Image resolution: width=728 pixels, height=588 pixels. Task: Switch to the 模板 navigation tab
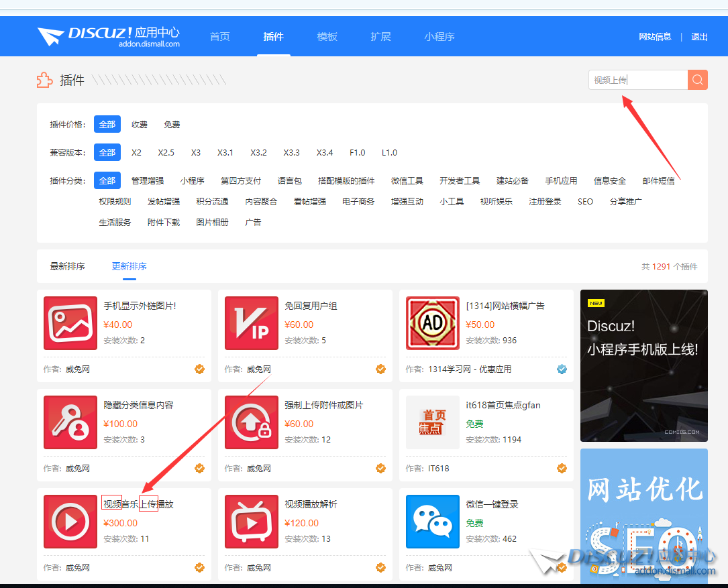(327, 37)
